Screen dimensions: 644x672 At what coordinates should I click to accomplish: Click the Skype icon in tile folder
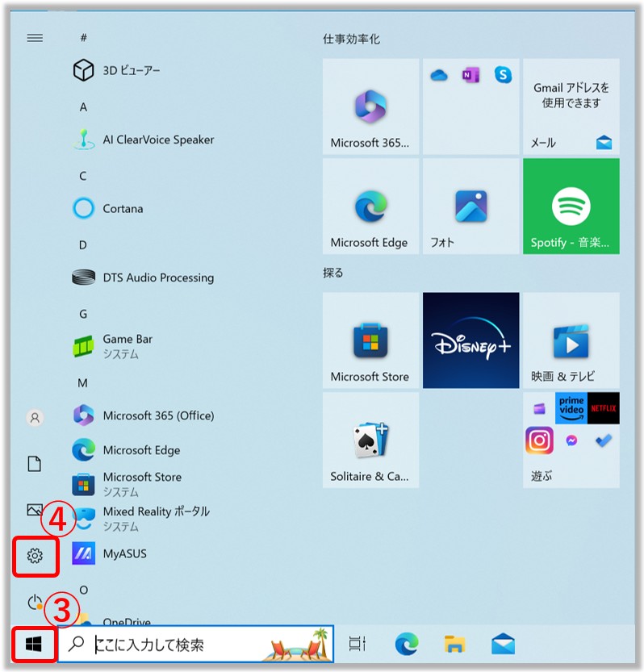[x=503, y=75]
